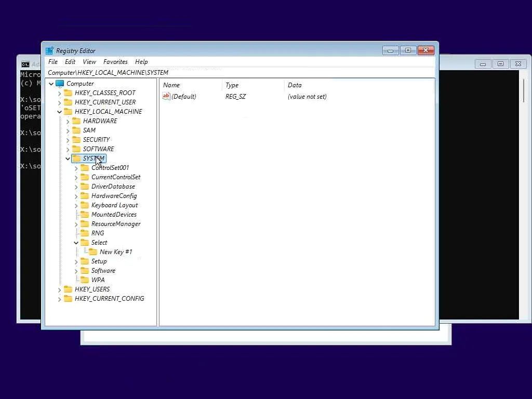The image size is (532, 399).
Task: Maximize the Command Prompt window
Action: (500, 63)
